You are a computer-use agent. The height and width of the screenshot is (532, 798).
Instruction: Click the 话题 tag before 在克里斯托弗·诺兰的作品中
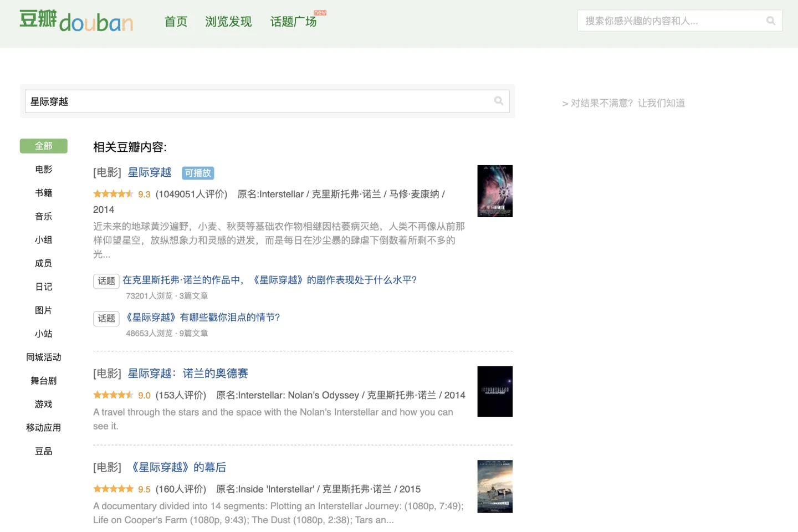tap(106, 281)
